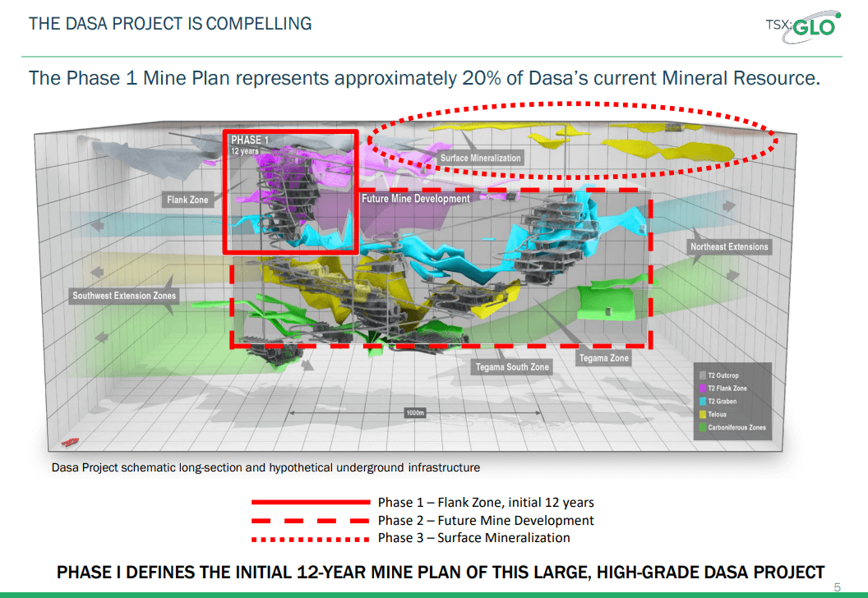This screenshot has height=598, width=868.
Task: Click the 'Surface Mineralization' label in diagram
Action: [x=481, y=158]
